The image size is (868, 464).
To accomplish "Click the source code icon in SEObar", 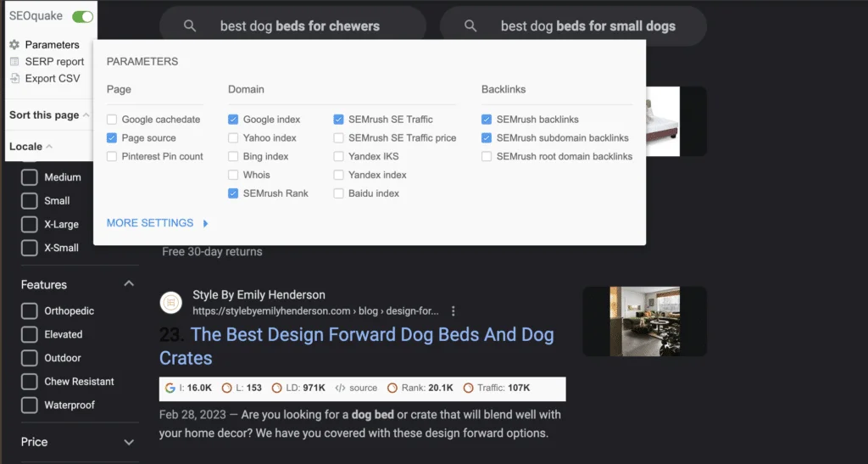I will 340,388.
